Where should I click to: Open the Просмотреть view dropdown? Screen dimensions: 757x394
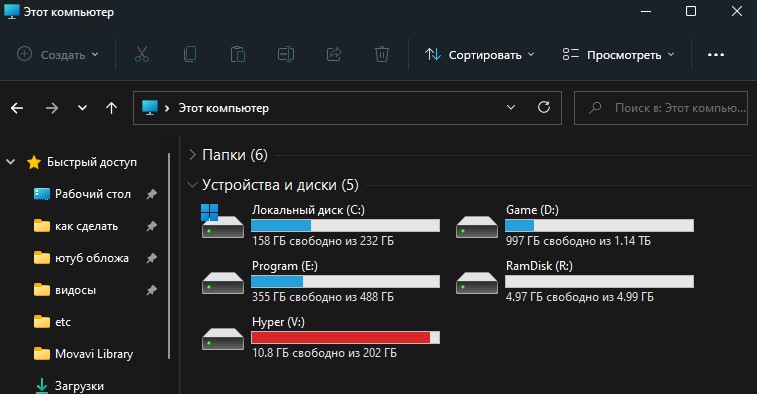coord(618,55)
